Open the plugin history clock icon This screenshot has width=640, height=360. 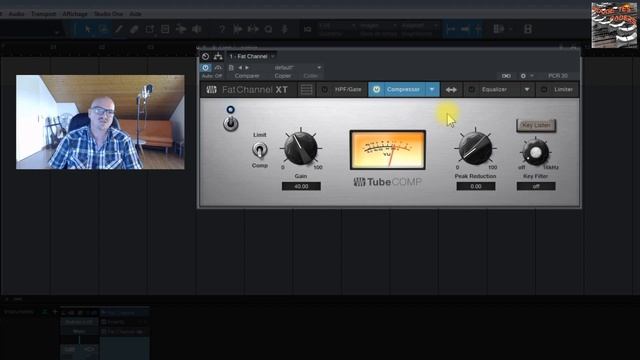coord(205,56)
